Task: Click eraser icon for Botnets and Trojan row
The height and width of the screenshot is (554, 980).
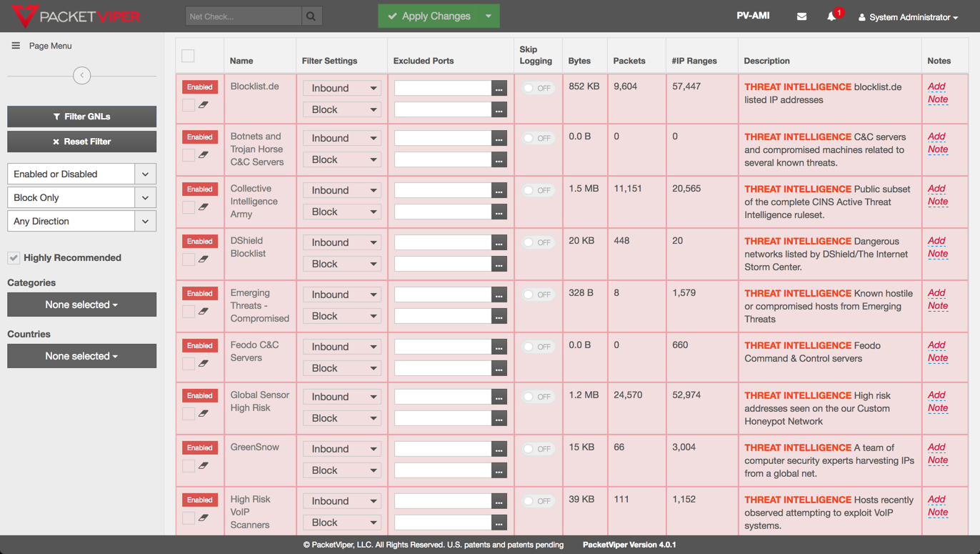Action: (204, 155)
